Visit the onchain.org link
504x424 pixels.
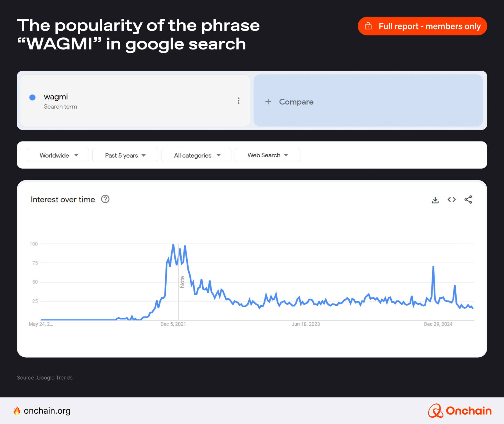(47, 411)
